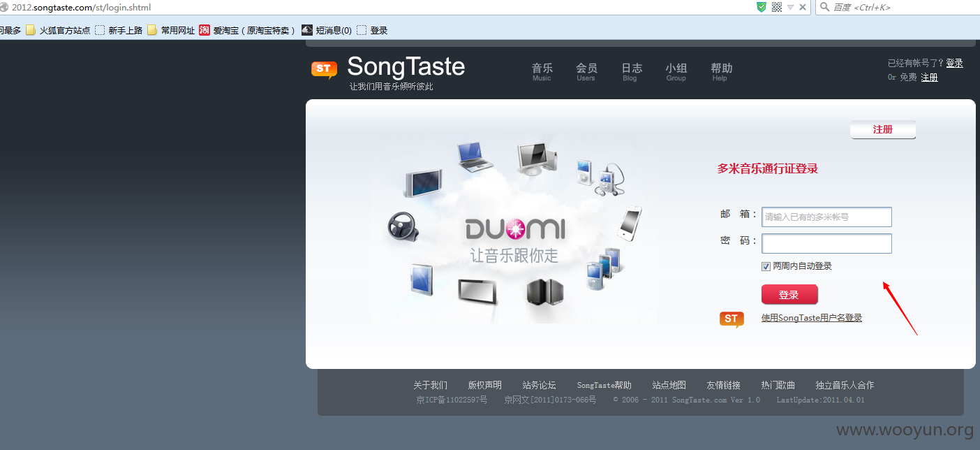The height and width of the screenshot is (450, 980).
Task: Click the SongTaste title text
Action: 406,66
